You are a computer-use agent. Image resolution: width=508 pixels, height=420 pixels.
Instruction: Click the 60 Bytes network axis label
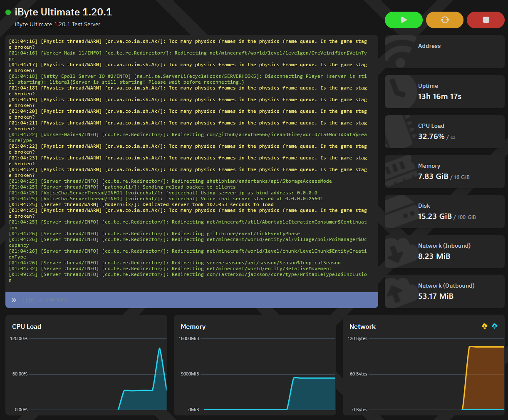tap(359, 374)
